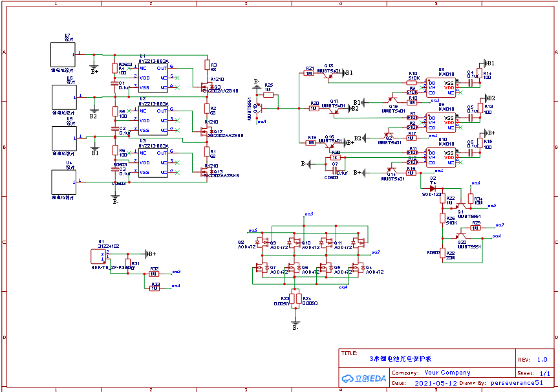Viewport: 558px width, 392px height.
Task: Click the 立创EDA logo in title block
Action: point(364,378)
